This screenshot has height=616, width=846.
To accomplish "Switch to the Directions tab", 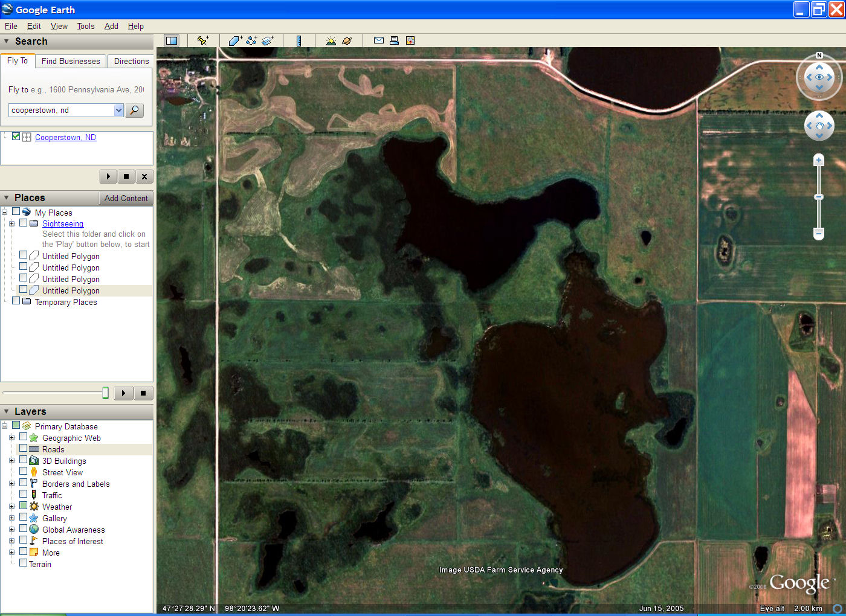I will 131,61.
